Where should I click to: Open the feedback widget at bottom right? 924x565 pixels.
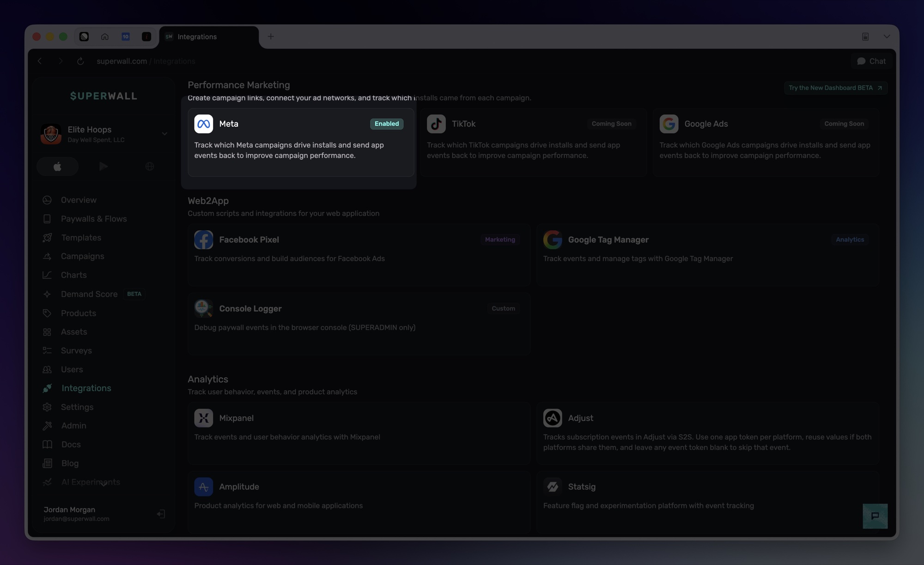(875, 516)
